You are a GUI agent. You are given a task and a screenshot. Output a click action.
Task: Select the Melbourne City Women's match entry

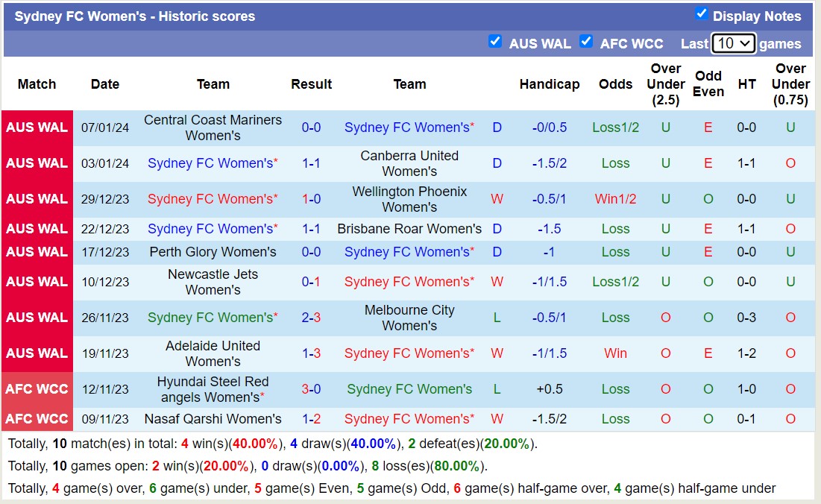coord(409,318)
